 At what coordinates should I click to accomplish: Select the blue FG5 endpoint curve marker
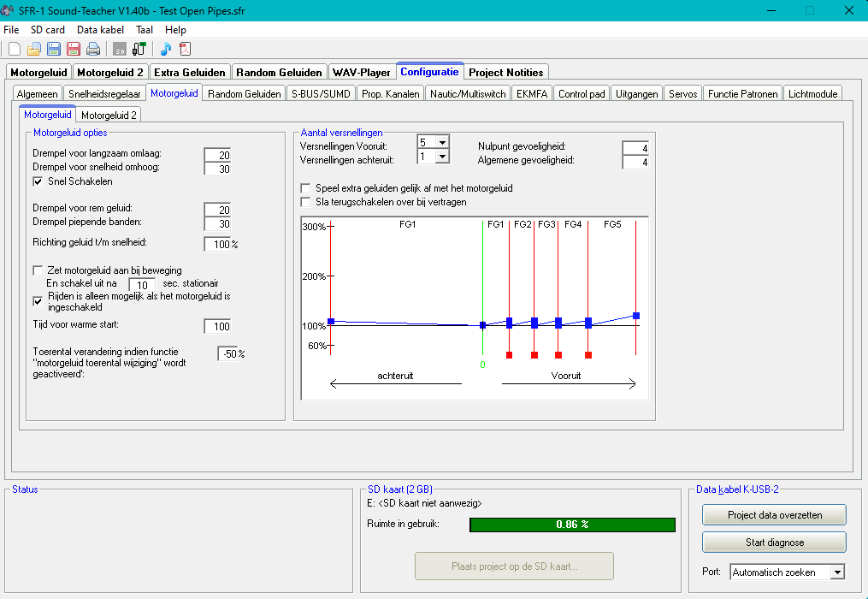pos(636,316)
